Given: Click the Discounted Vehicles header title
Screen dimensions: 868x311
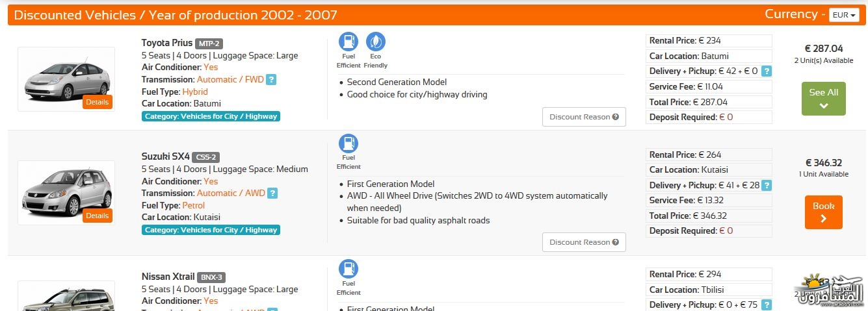Looking at the screenshot, I should pos(176,15).
